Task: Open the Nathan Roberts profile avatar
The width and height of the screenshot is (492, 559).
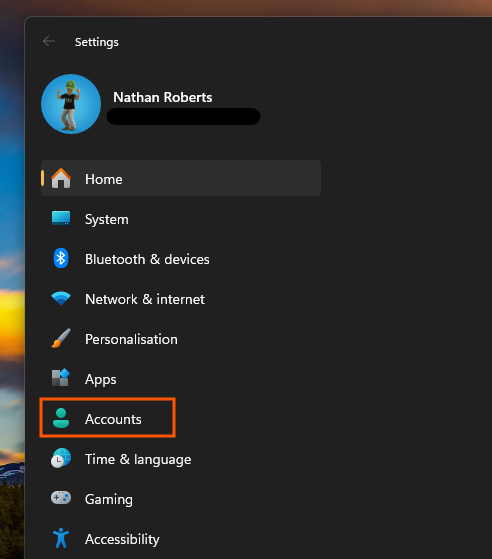Action: (x=71, y=104)
